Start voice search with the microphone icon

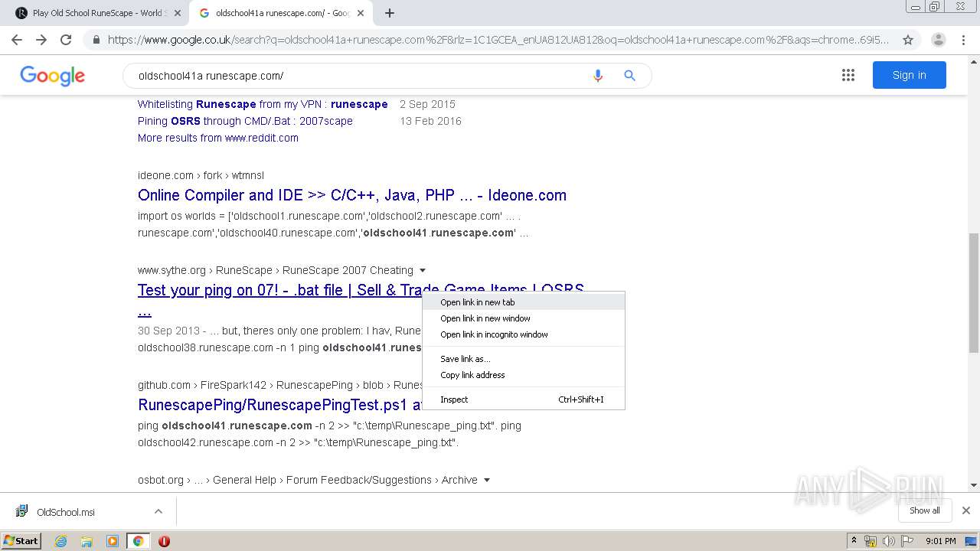(598, 76)
